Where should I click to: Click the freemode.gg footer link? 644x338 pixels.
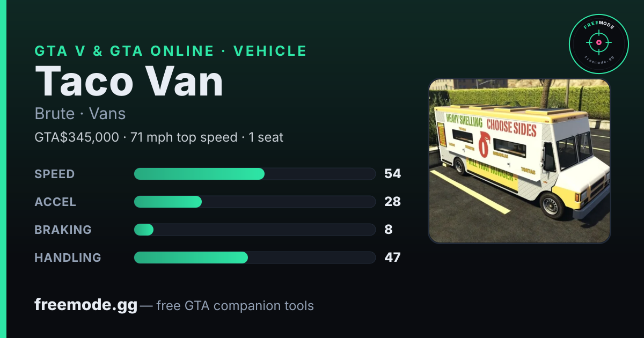click(x=86, y=305)
